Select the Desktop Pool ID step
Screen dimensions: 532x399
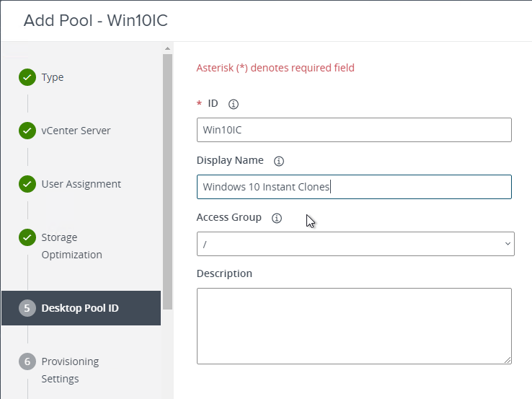tap(80, 308)
